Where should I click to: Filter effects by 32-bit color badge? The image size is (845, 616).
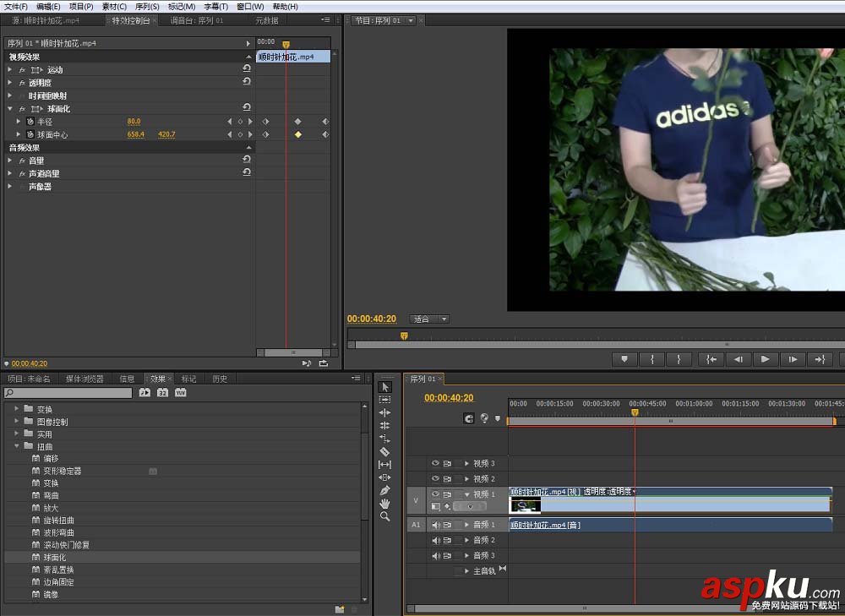pyautogui.click(x=162, y=393)
